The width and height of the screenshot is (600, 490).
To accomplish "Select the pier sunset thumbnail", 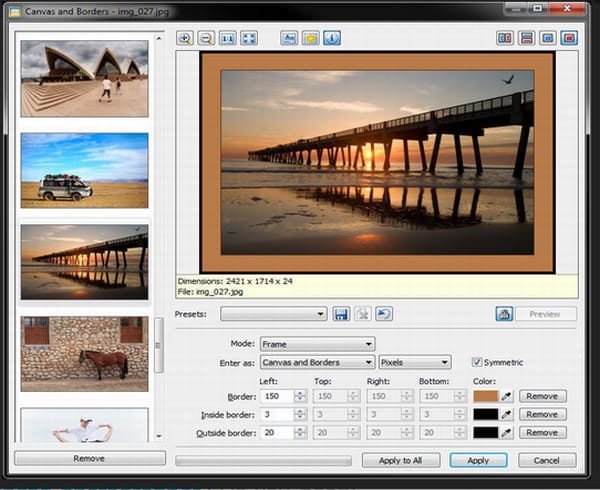I will coord(85,262).
